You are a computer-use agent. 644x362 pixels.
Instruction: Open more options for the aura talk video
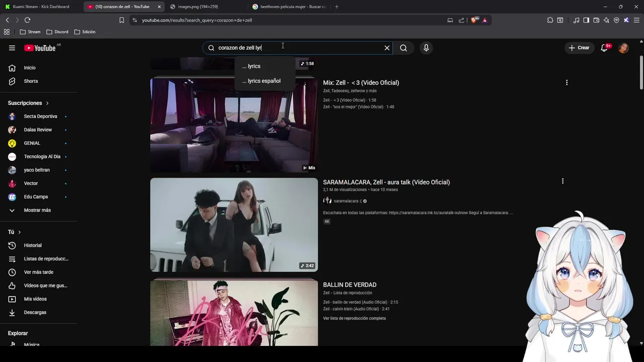click(562, 181)
